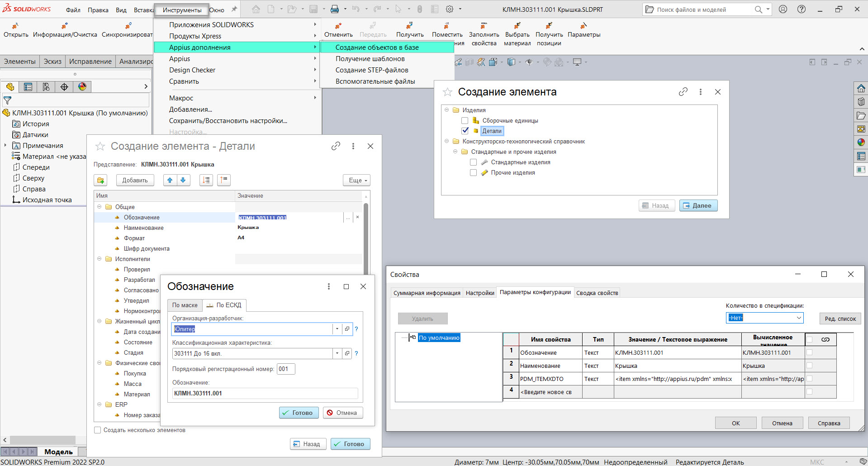Collapse Конструкторско-технологический справочник node
Viewport: 868px width, 466px height.
point(447,141)
